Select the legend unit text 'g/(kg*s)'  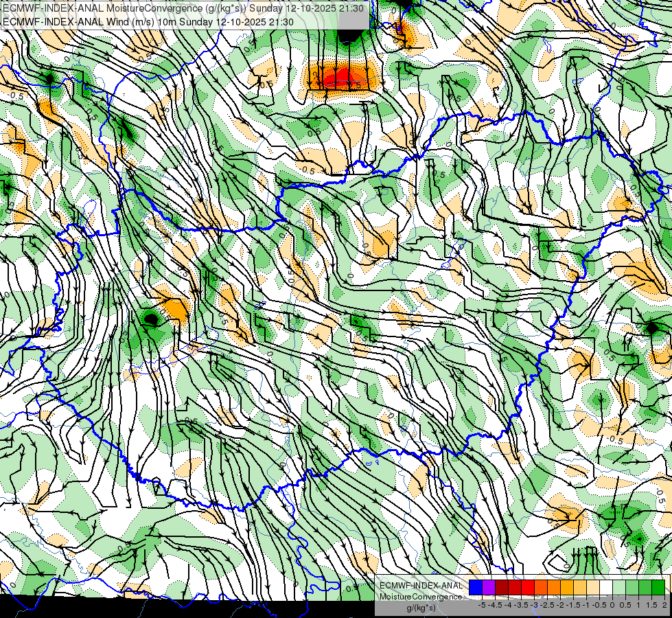421,608
